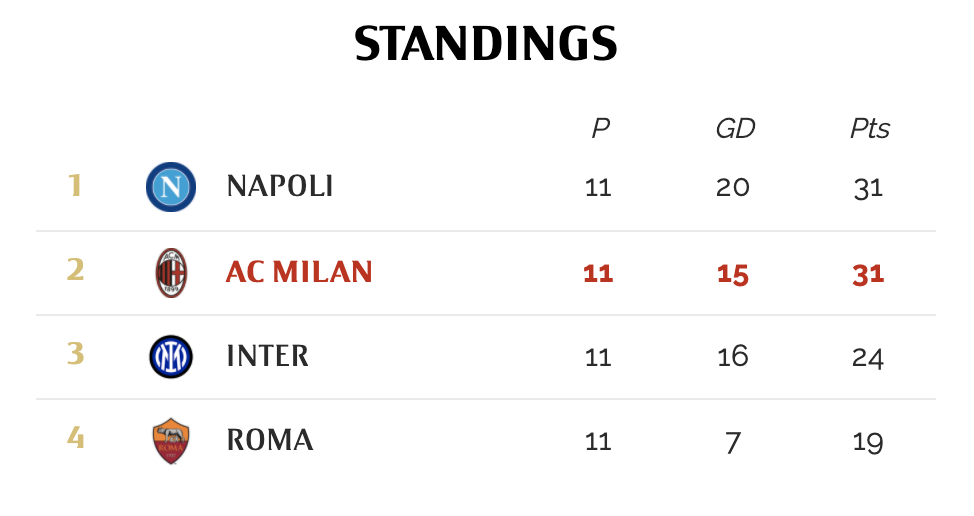
Task: Click the Roma club crest
Action: 170,441
